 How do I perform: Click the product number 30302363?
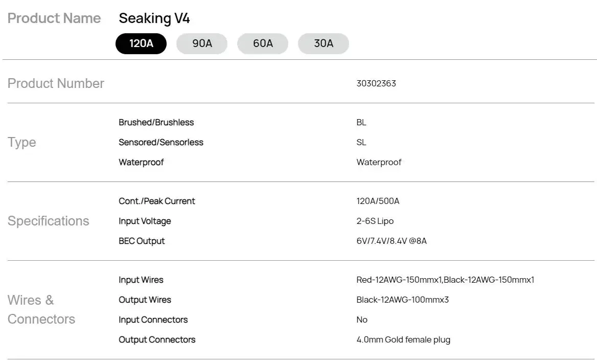click(376, 83)
